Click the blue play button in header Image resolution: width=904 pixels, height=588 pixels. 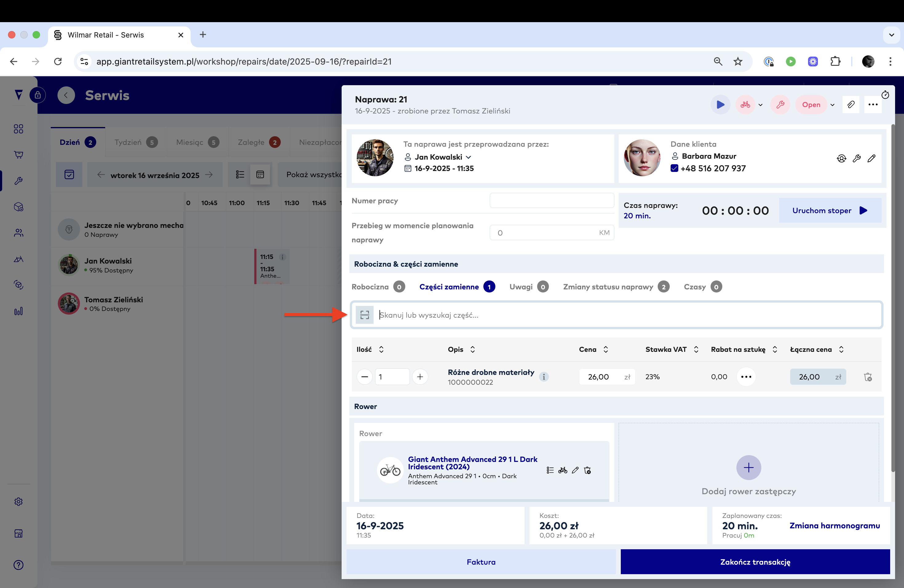(720, 105)
